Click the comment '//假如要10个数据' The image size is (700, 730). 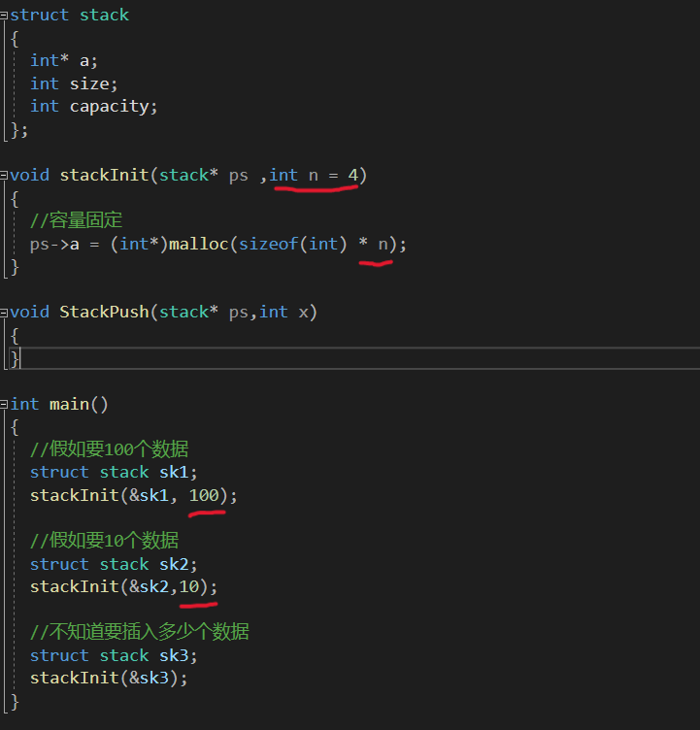tap(104, 541)
